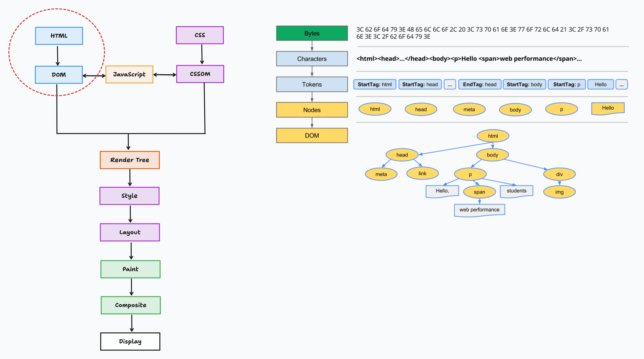Viewport: 644px width, 359px height.
Task: Click the '<html><head>…' characters string
Action: (469, 59)
